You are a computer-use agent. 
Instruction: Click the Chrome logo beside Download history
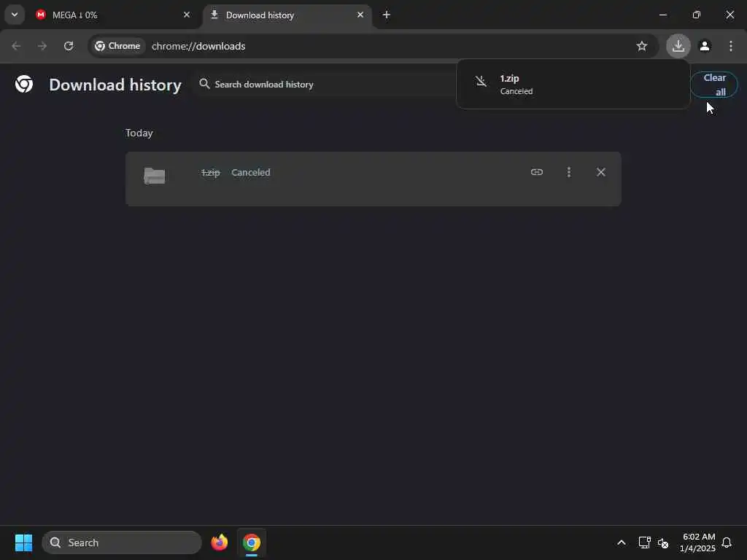coord(24,85)
